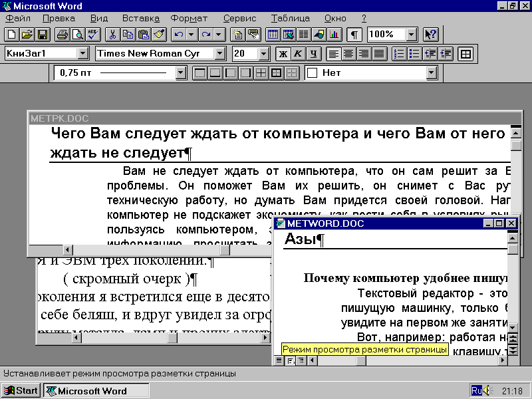
Task: Toggle paragraph marks display (¶)
Action: [x=354, y=35]
